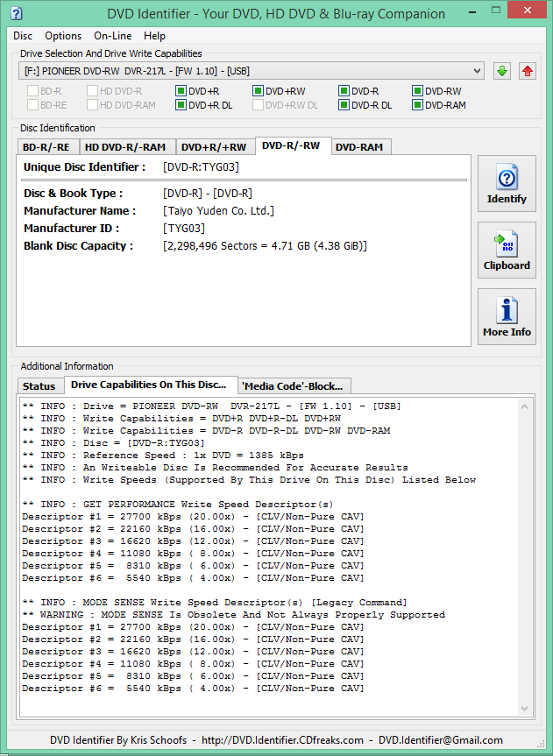Click scroll-up arrow in info log
This screenshot has width=553, height=756.
(x=525, y=407)
